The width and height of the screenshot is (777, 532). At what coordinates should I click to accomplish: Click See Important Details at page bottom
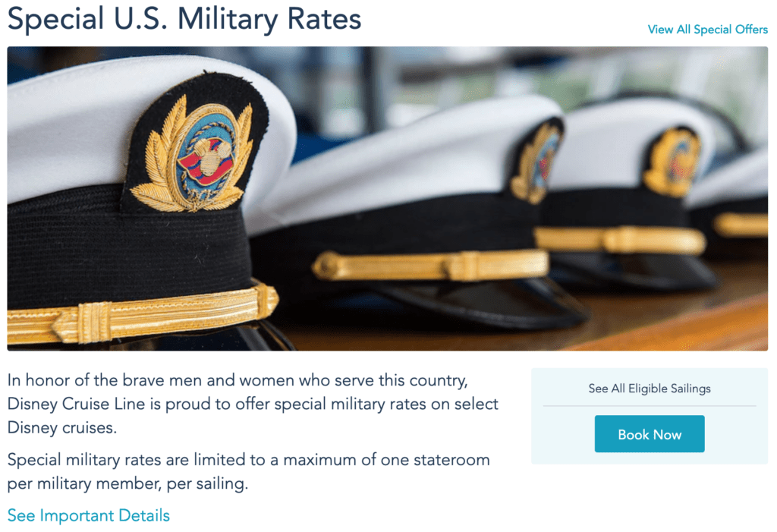[88, 515]
